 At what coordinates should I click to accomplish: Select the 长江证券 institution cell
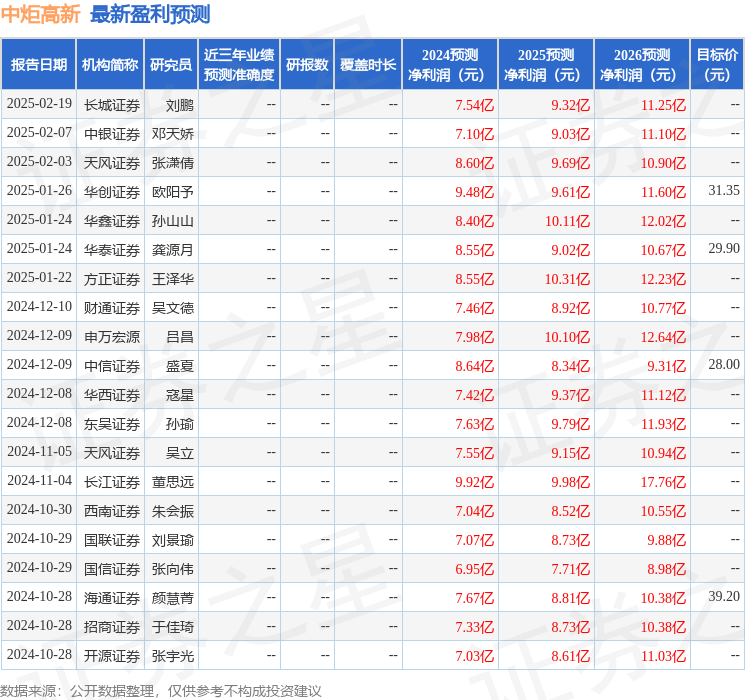point(112,482)
